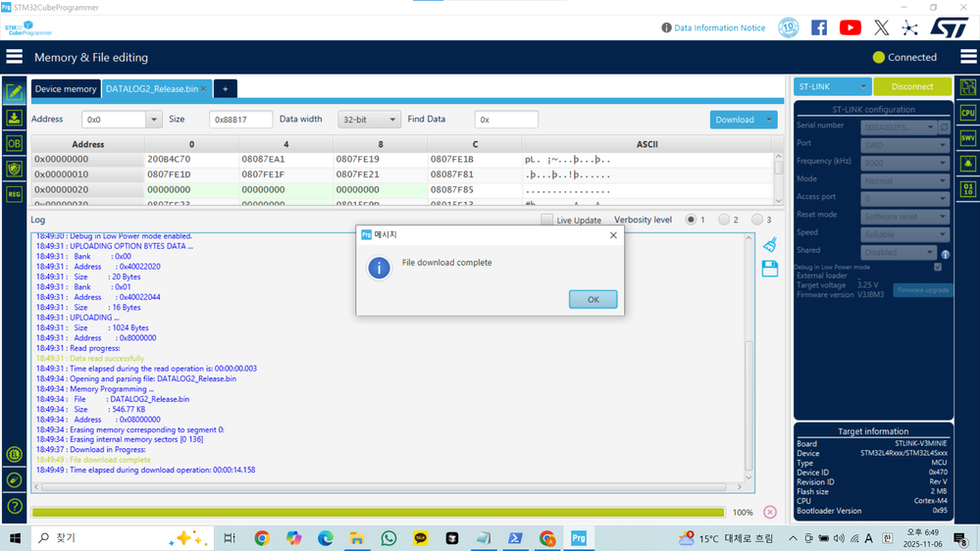Image resolution: width=980 pixels, height=551 pixels.
Task: Click OK in the message dialog
Action: (593, 299)
